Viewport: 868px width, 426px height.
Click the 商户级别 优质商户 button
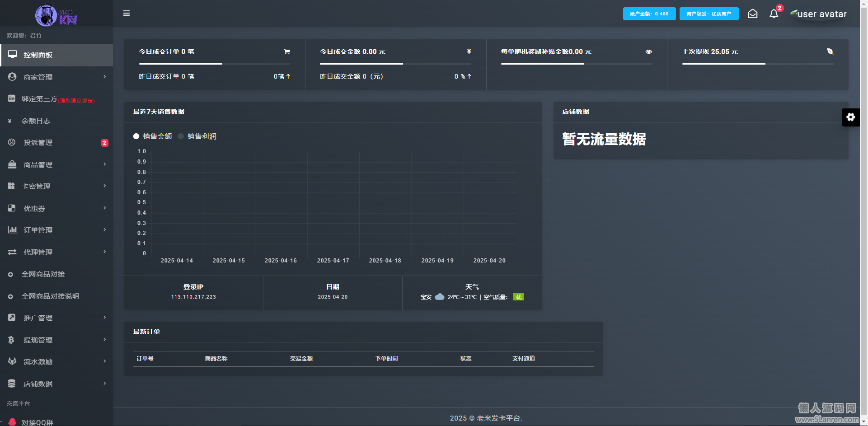[x=708, y=14]
